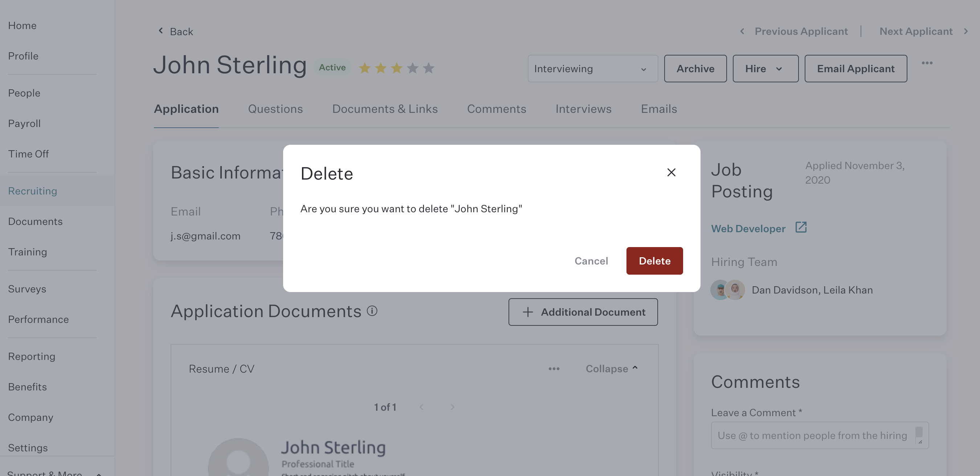
Task: Click the info icon next to Application Documents
Action: click(372, 311)
